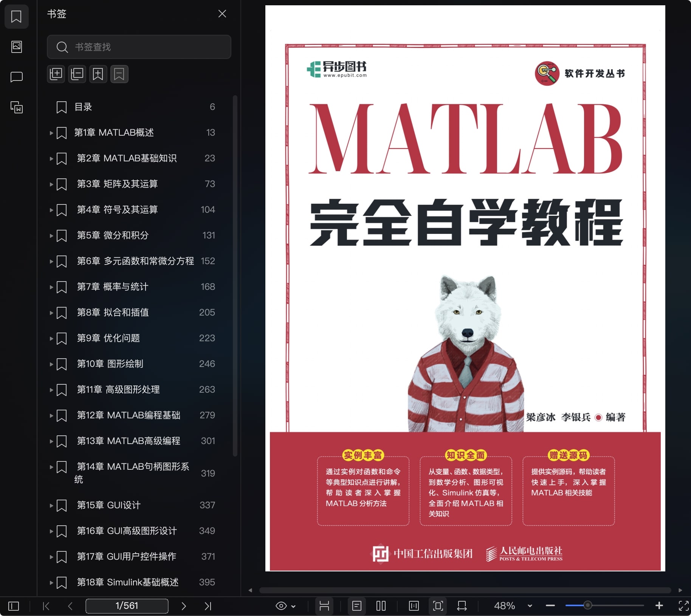Viewport: 691px width, 616px height.
Task: Open the convert-to-Word sidebar icon
Action: 16,107
